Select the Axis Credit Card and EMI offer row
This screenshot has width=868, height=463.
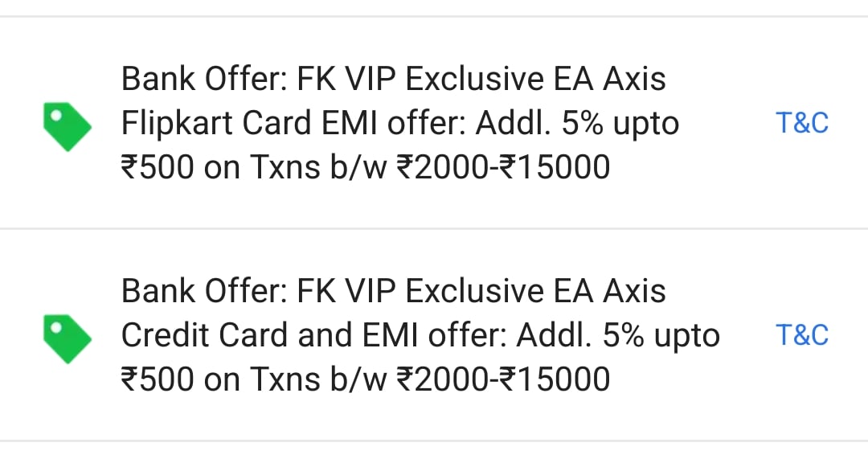click(x=434, y=335)
